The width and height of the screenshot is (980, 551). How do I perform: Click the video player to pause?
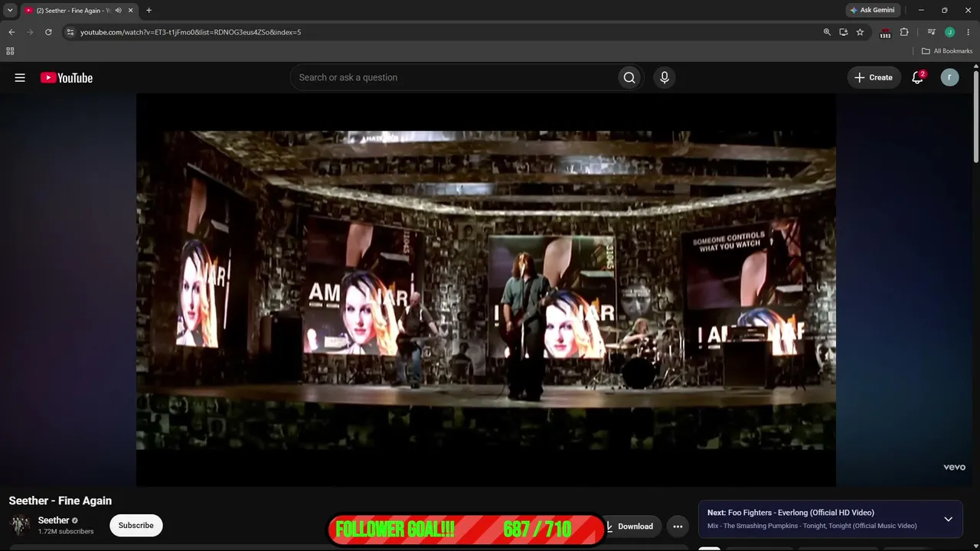point(486,289)
